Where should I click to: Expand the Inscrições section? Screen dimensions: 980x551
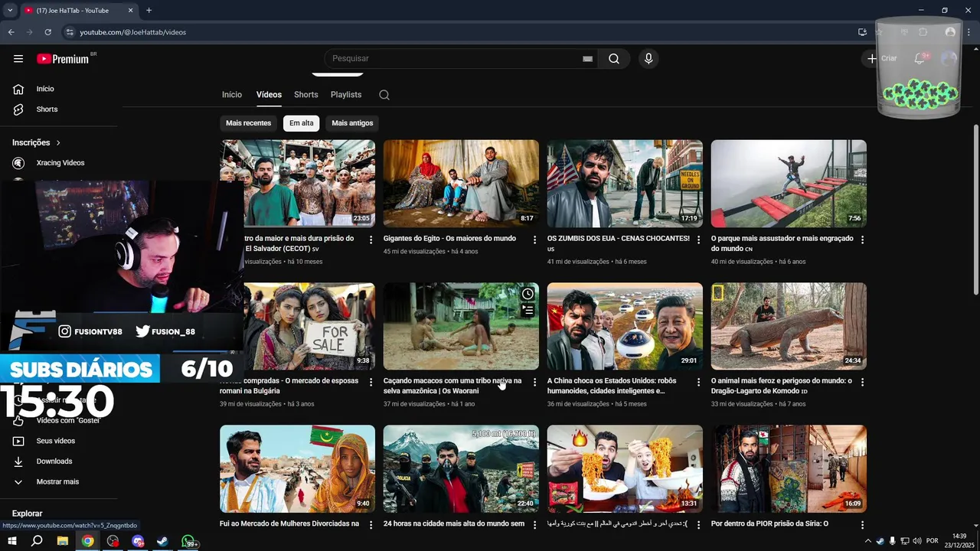[x=36, y=142]
